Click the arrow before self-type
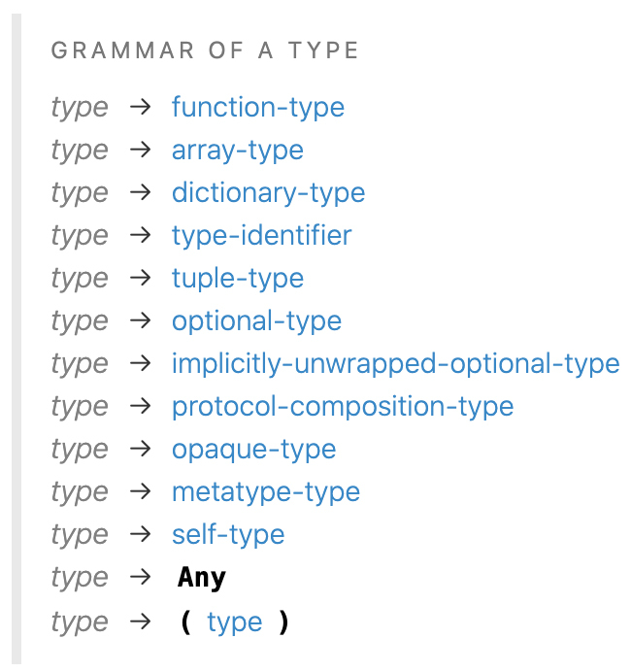 141,534
